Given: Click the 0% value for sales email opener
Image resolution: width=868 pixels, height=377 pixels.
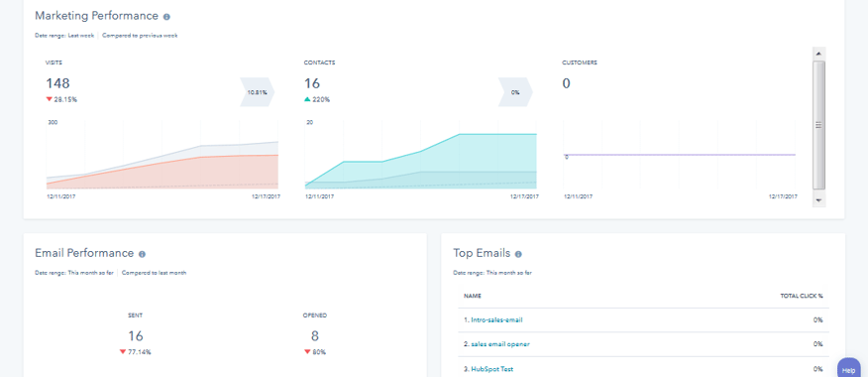Looking at the screenshot, I should (818, 344).
